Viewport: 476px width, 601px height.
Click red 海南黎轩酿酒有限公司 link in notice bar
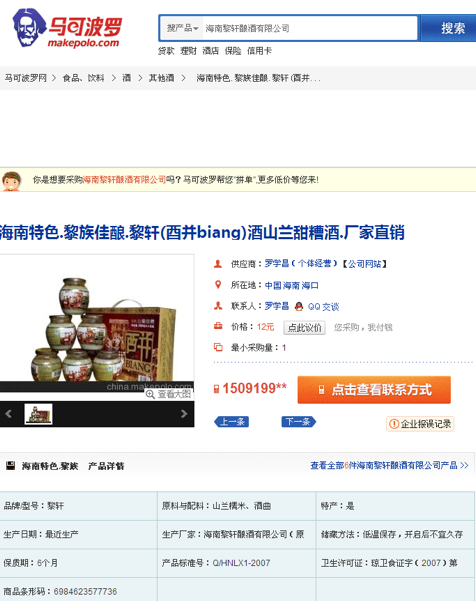point(124,179)
